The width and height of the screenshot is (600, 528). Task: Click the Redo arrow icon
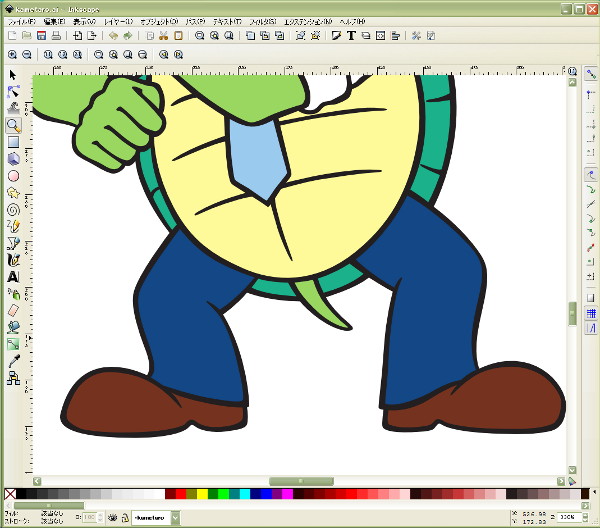click(127, 36)
